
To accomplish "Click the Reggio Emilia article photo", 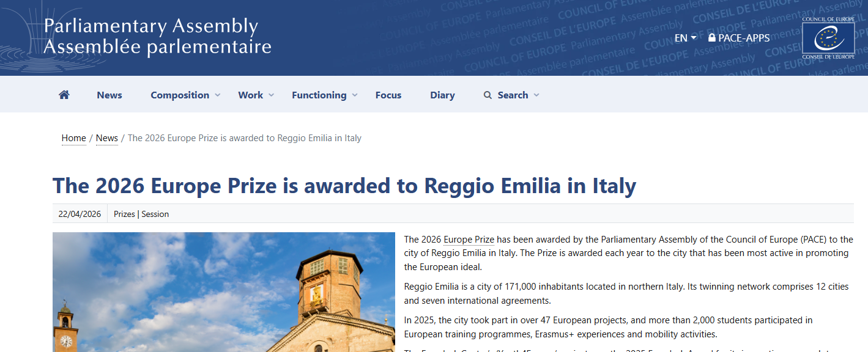I will 224,292.
